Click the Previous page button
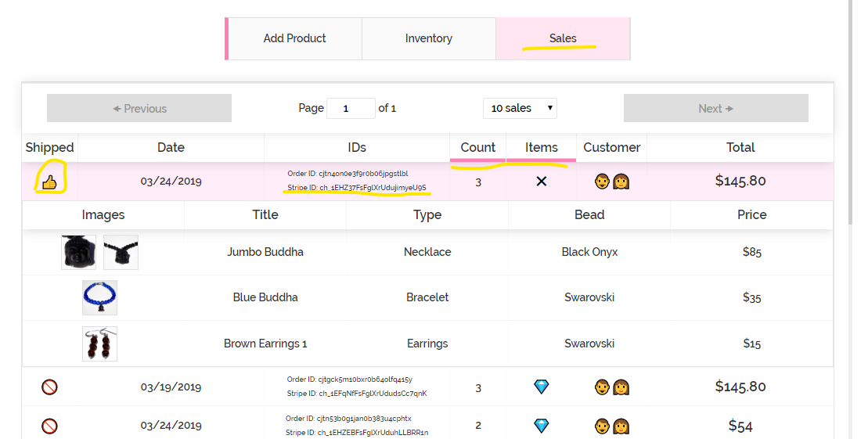868x439 pixels. coord(139,108)
